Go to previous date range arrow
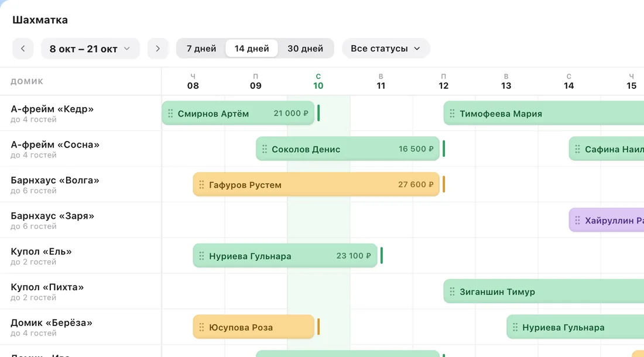This screenshot has width=644, height=357. (x=23, y=49)
